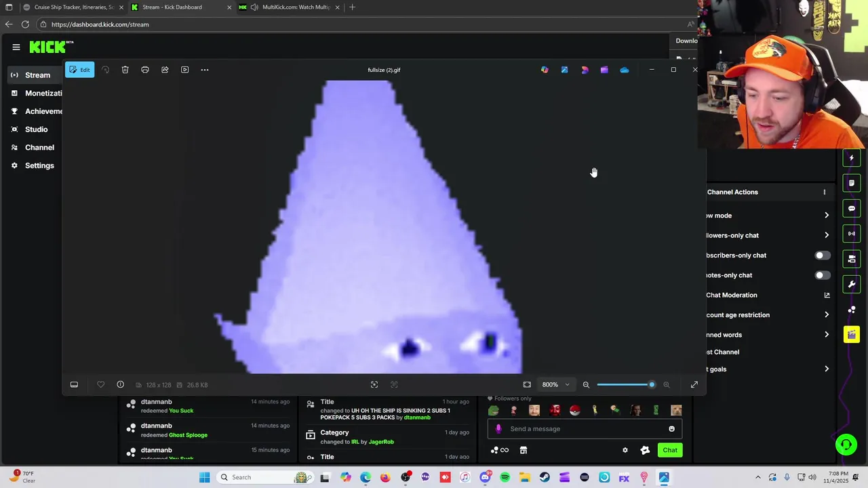Click Ghost Splooge reward text
The height and width of the screenshot is (488, 868).
coord(188,435)
